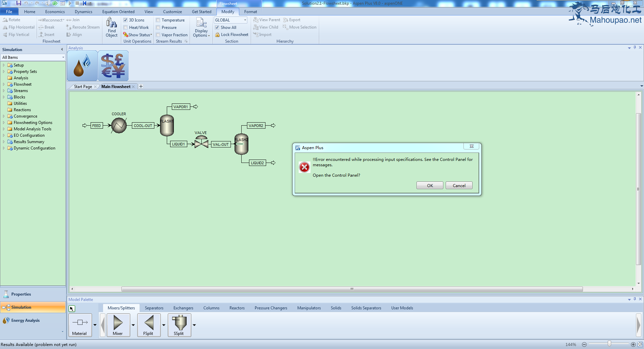Click the horizontal flowsheet scrollbar
Image resolution: width=644 pixels, height=349 pixels.
352,289
